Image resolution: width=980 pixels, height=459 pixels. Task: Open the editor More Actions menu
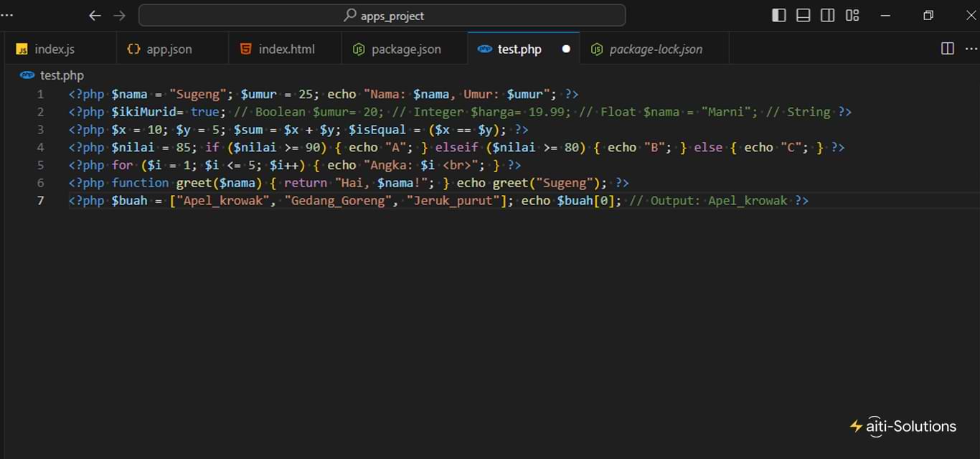[971, 48]
